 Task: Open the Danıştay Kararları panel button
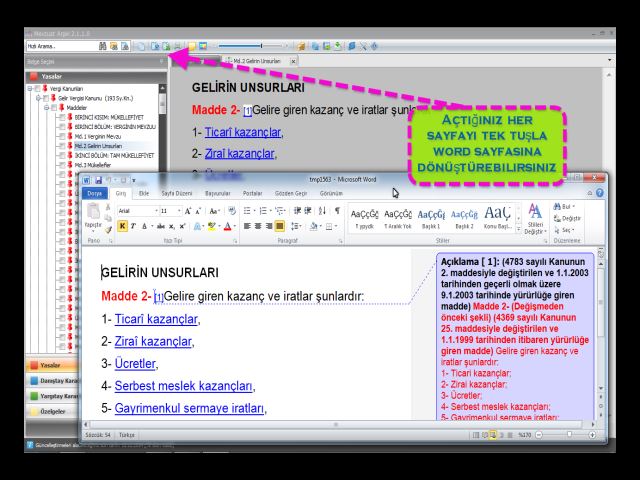pos(53,381)
